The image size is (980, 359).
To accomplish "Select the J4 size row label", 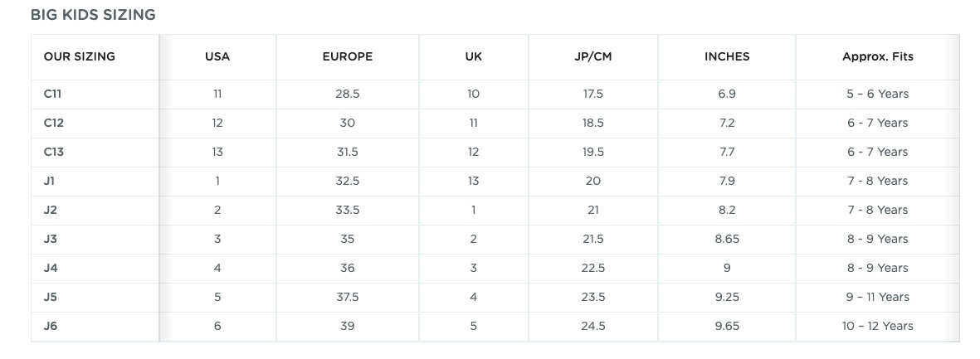I will click(51, 269).
